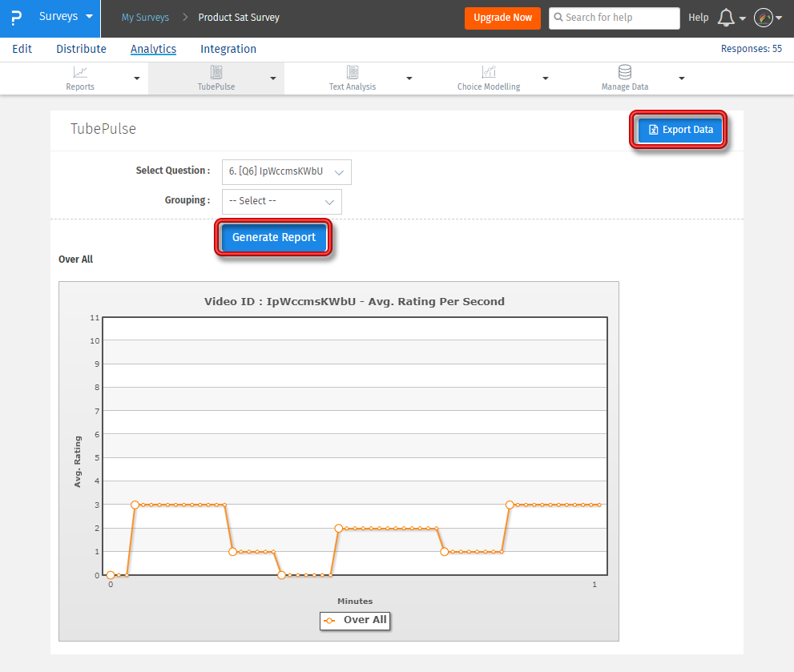Viewport: 794px width, 672px height.
Task: Click the Generate Report button
Action: (274, 237)
